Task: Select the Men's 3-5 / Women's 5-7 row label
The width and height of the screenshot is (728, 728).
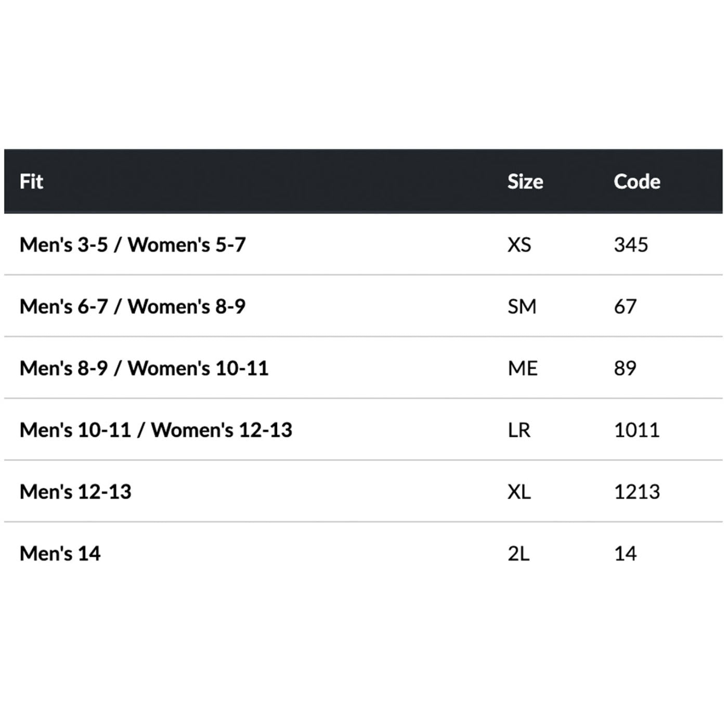Action: [x=133, y=245]
